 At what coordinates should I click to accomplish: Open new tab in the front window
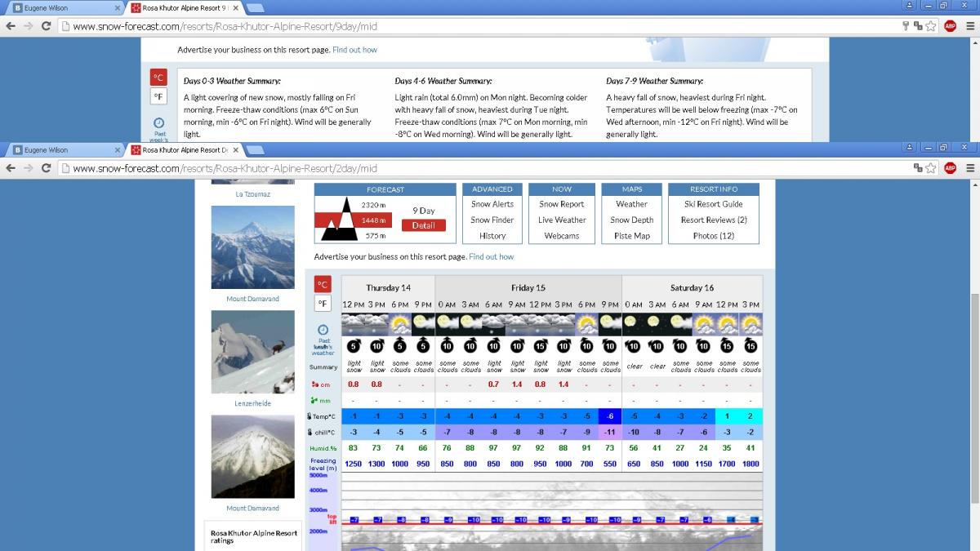click(x=256, y=150)
